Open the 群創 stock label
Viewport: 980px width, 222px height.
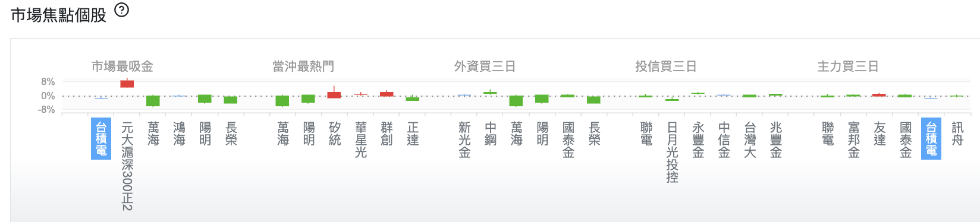pos(387,134)
